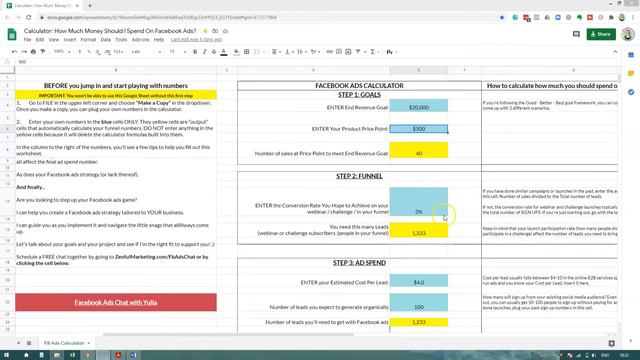Click the Filter icon in toolbar
This screenshot has width=640, height=360.
(x=358, y=52)
